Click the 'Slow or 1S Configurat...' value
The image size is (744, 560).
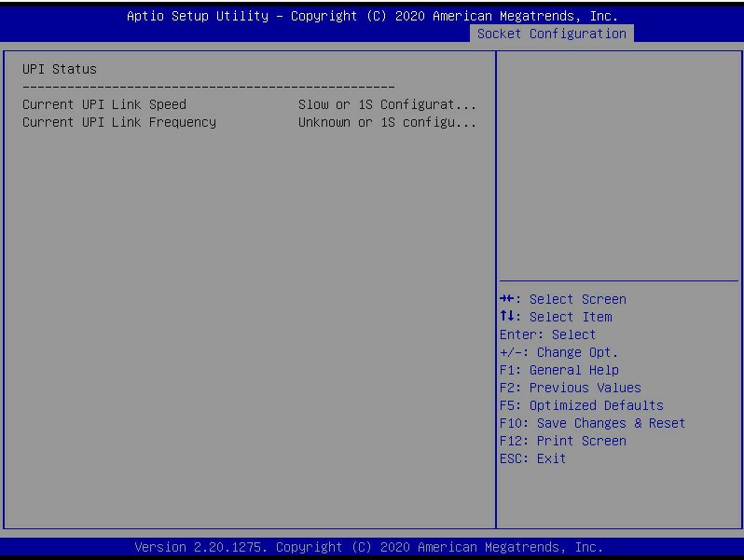coord(387,104)
